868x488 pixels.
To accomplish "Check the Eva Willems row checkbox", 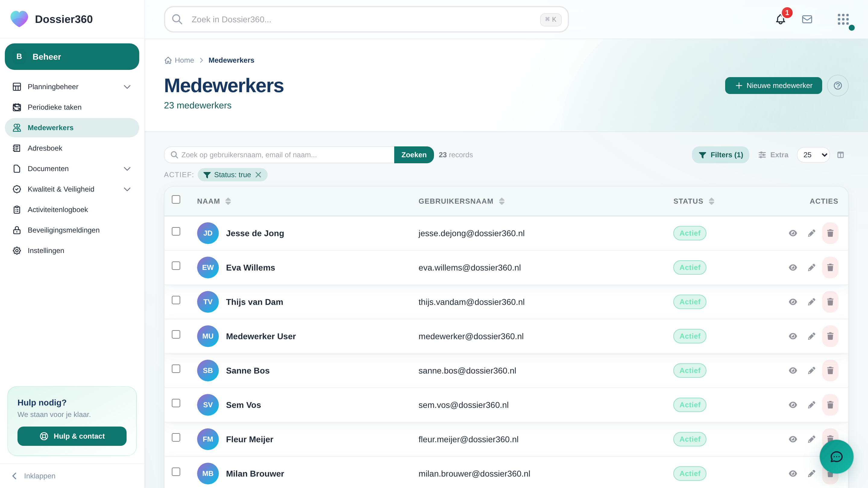I will (176, 266).
